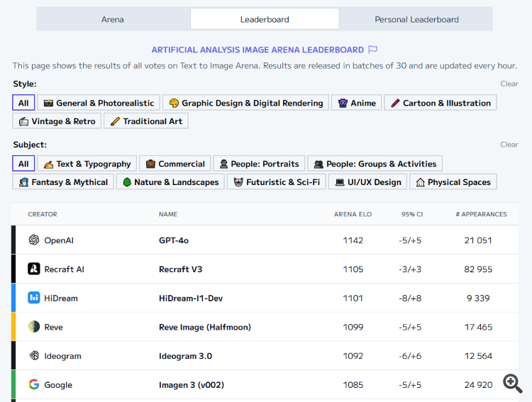
Task: Click the # APPEARANCES column header
Action: coord(481,214)
